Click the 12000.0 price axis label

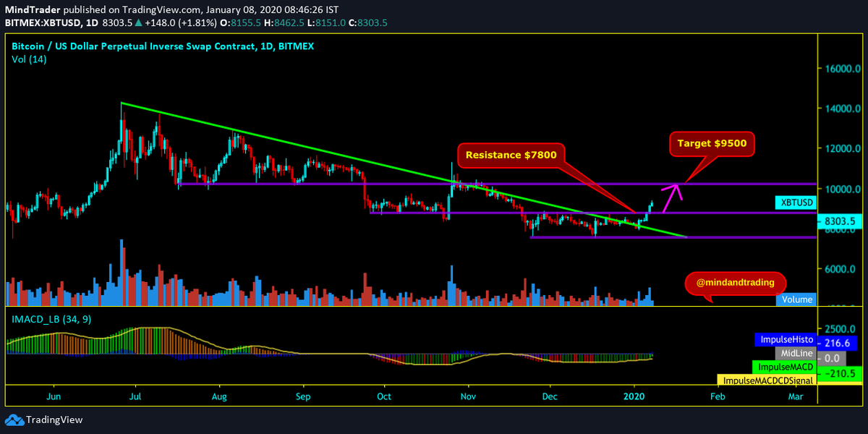[841, 149]
